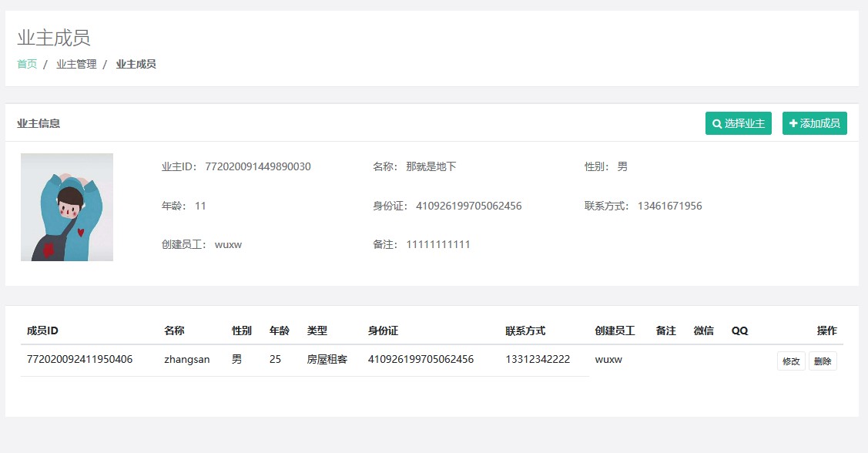Click the owner's avatar picture

click(x=67, y=206)
